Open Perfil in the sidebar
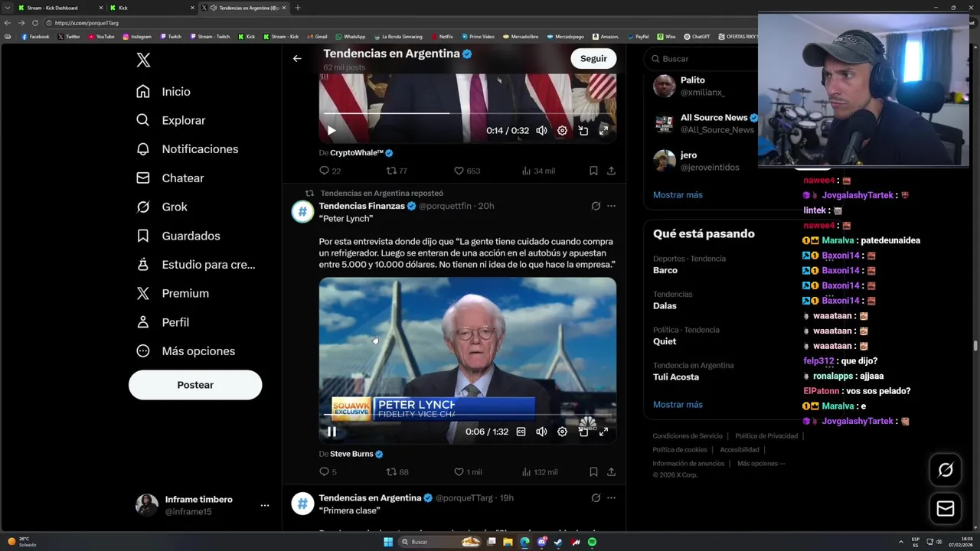The image size is (980, 551). coord(162,323)
